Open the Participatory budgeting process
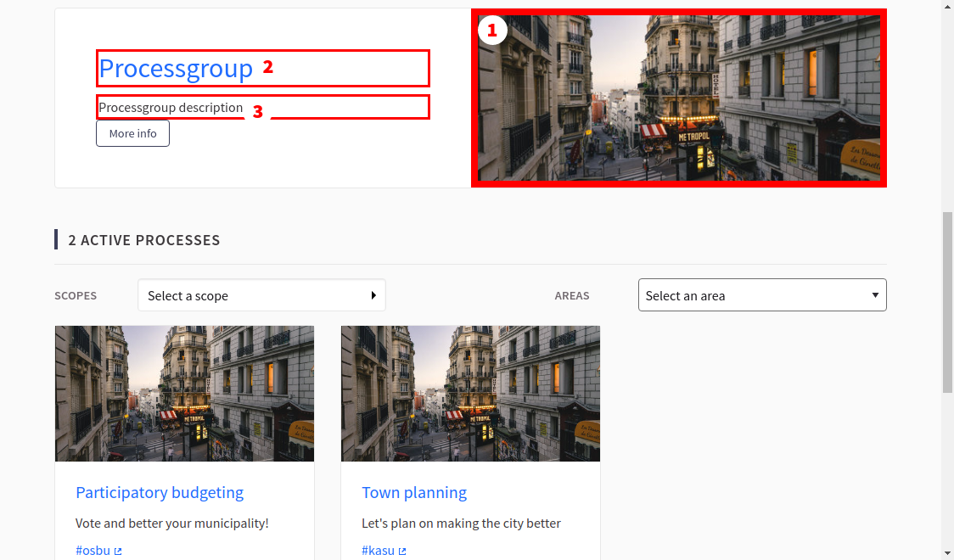Screen dimensions: 954x560 160,492
